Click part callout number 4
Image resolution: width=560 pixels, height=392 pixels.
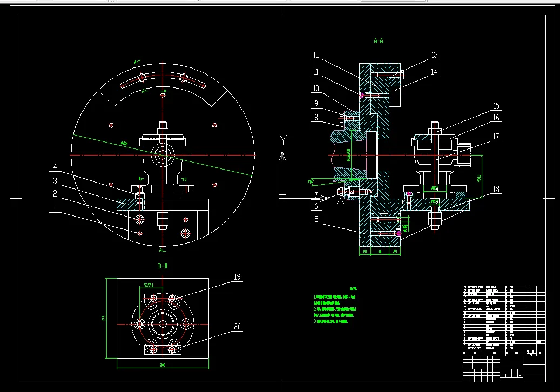pyautogui.click(x=55, y=167)
